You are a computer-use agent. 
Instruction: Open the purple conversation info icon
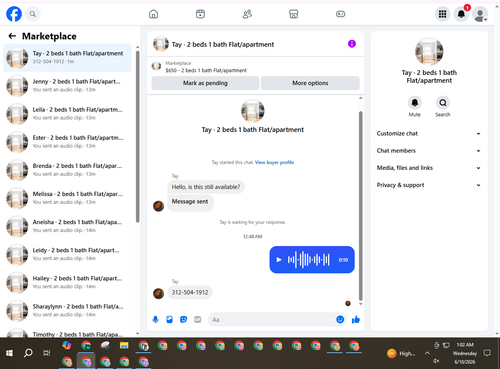pos(352,44)
